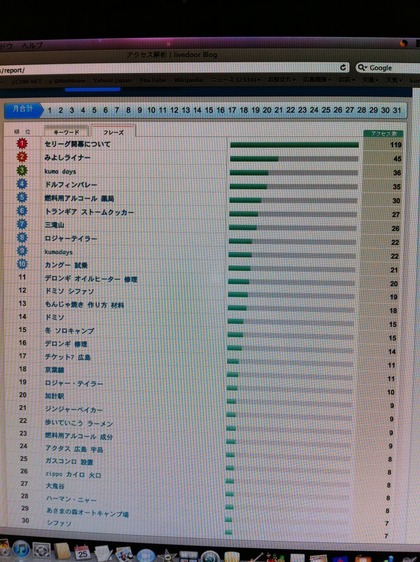Click the green access bar for rank 1
The image size is (420, 562).
point(294,145)
